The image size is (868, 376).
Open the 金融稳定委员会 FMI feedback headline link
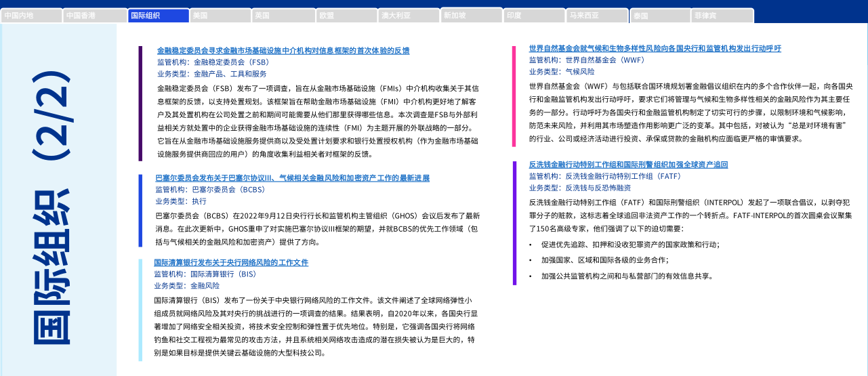(283, 51)
